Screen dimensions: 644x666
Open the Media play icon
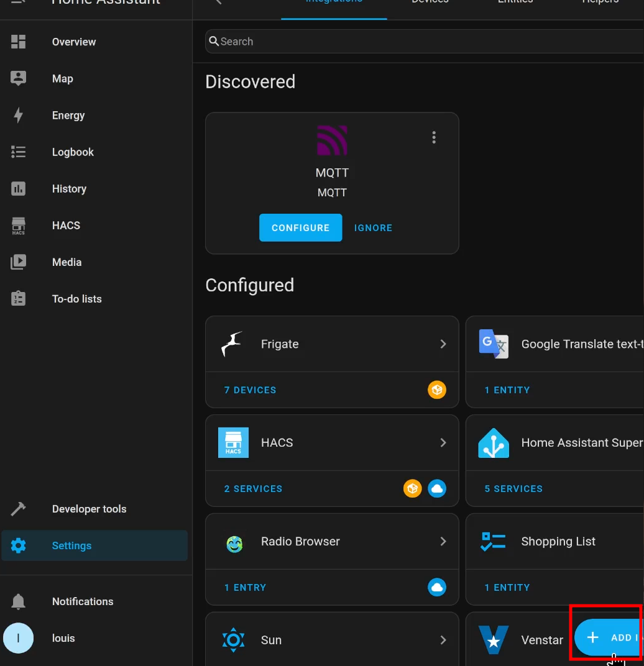pyautogui.click(x=18, y=262)
